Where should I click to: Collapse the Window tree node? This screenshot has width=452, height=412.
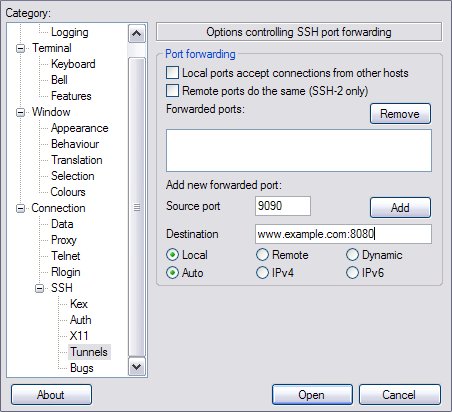coord(21,112)
